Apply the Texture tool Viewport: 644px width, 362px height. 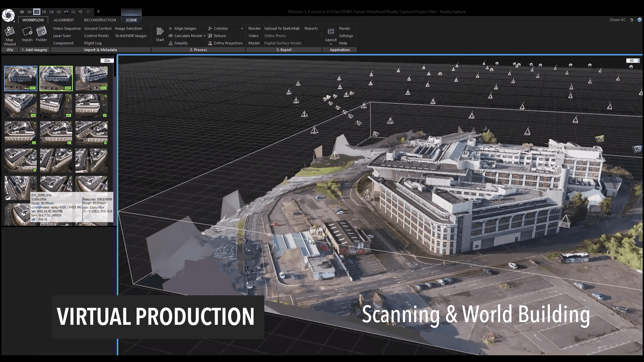[x=219, y=36]
